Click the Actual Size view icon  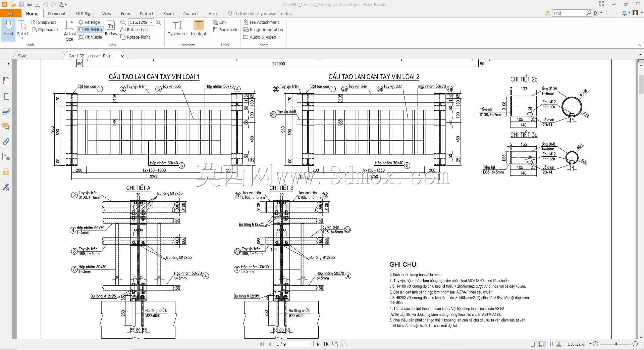coord(69,30)
